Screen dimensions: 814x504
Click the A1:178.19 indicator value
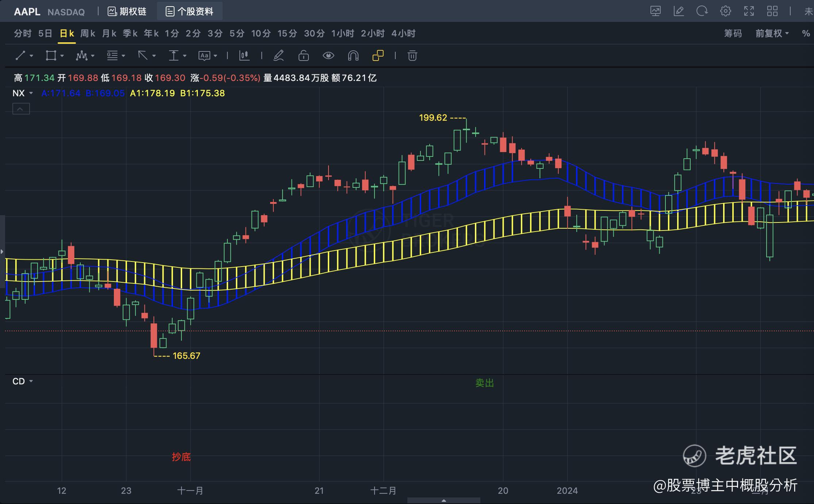click(153, 93)
